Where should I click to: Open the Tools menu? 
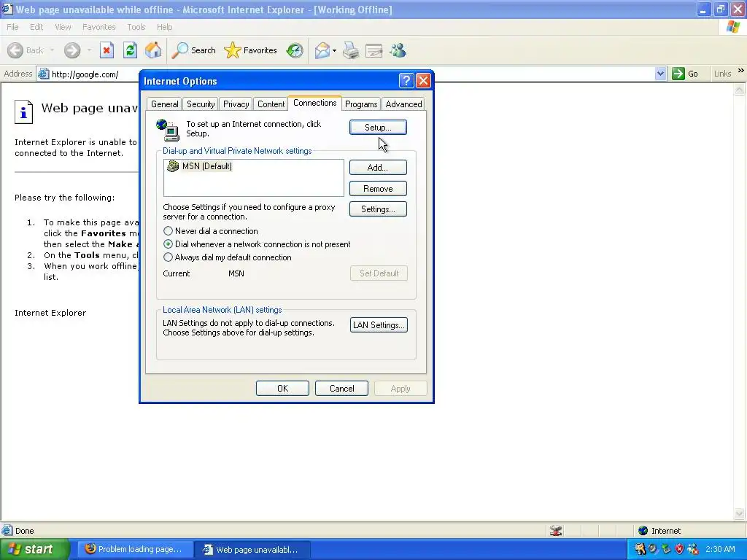coord(136,27)
